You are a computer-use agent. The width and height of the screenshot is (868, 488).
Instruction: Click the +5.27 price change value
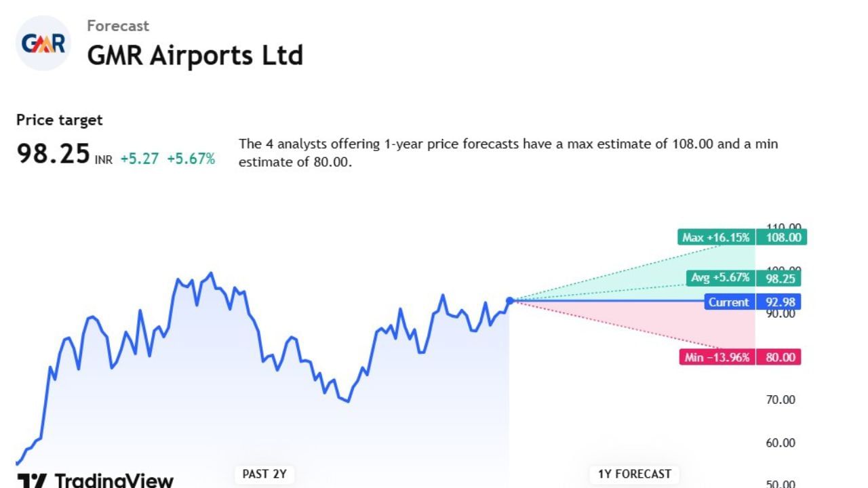tap(139, 159)
